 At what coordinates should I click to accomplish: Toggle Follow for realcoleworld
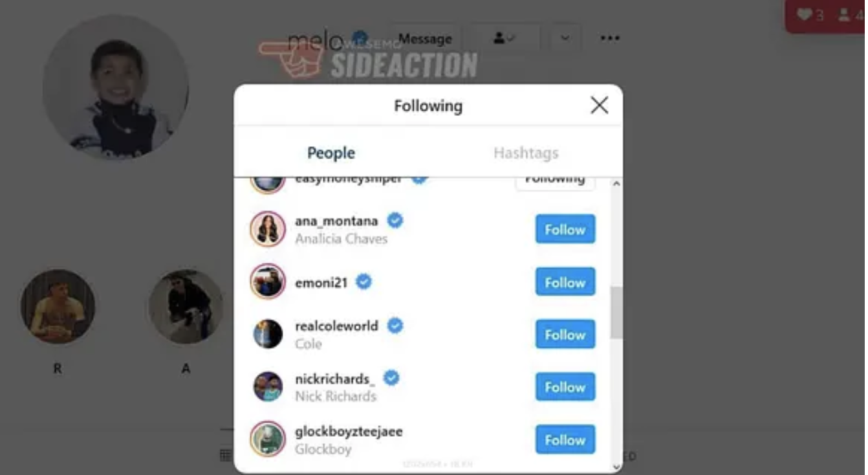565,335
